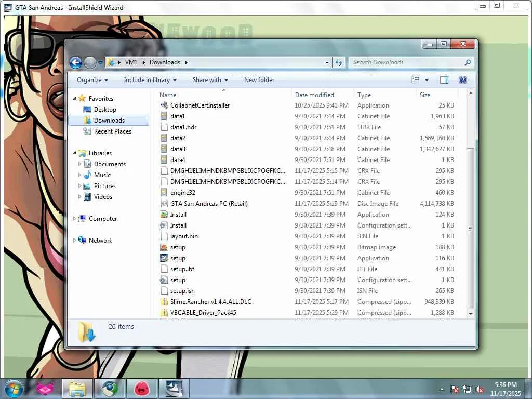Expand the Pictures library
The image size is (532, 399).
click(x=79, y=186)
